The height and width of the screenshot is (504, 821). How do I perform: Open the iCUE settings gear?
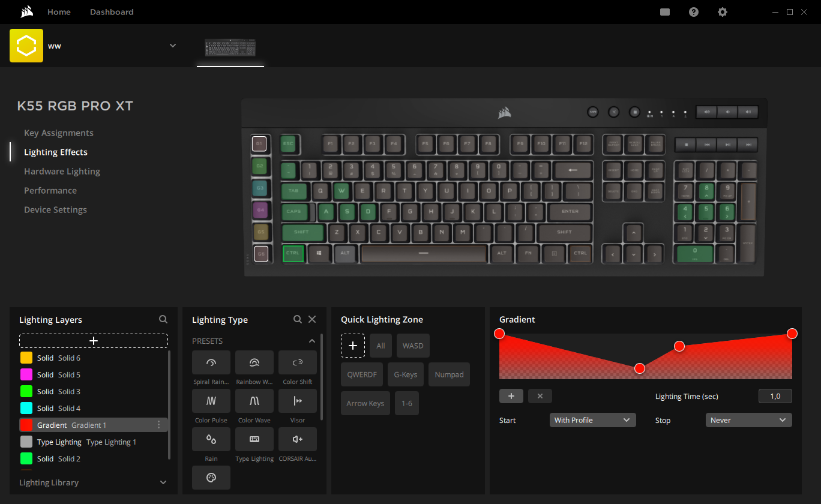[x=723, y=12]
